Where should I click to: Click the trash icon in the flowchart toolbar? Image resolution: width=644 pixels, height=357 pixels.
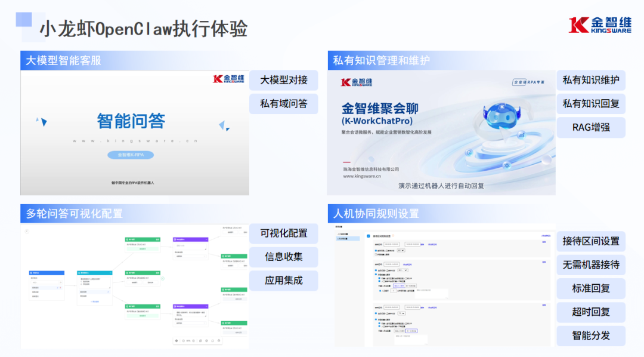coord(219,340)
